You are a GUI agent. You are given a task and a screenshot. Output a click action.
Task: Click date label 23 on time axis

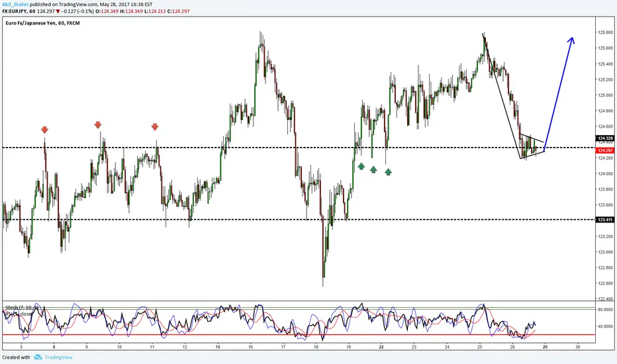[x=414, y=347]
